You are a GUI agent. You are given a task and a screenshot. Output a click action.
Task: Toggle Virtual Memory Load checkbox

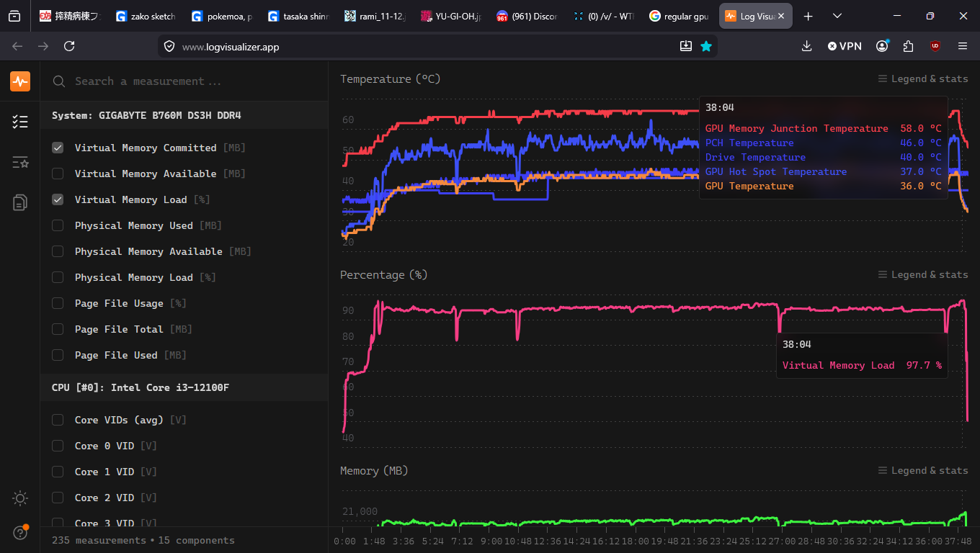coord(58,199)
